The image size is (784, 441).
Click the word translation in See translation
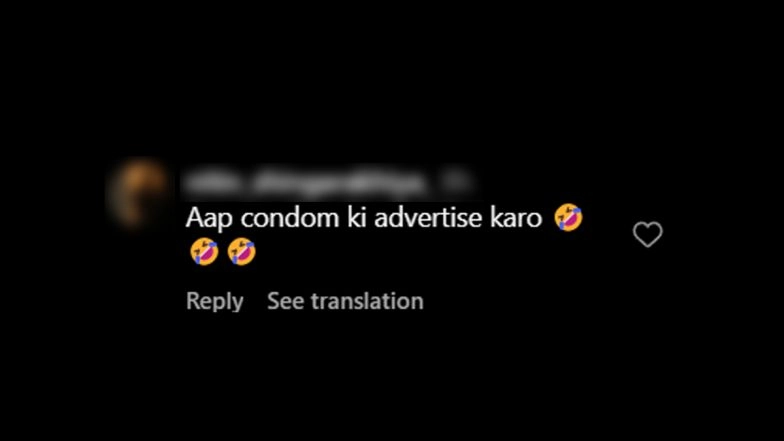[x=367, y=301]
